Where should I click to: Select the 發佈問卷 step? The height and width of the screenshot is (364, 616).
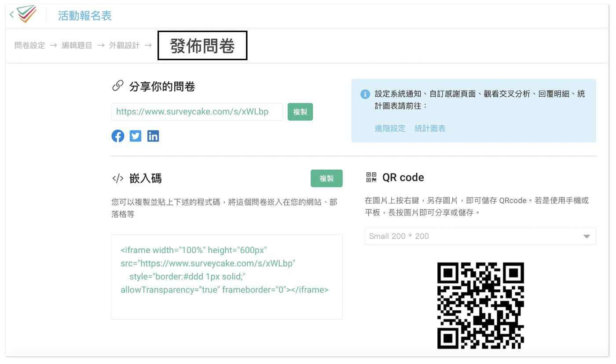coord(202,46)
